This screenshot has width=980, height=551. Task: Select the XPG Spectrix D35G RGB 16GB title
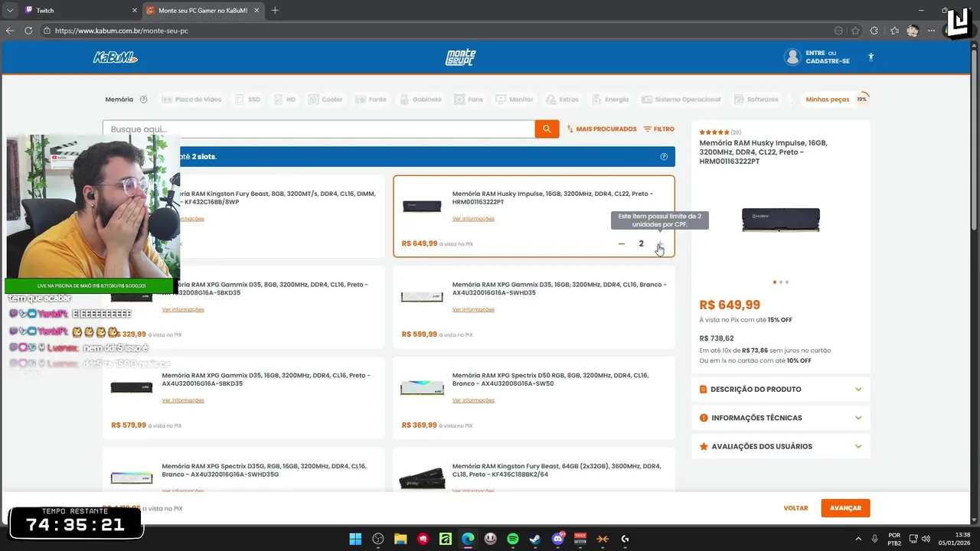tap(264, 470)
